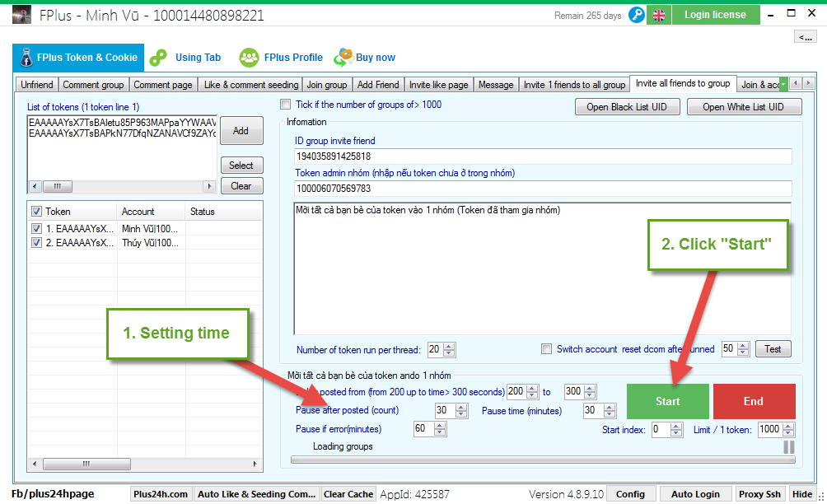
Task: Increase the delay minimum value of 200
Action: (x=533, y=389)
